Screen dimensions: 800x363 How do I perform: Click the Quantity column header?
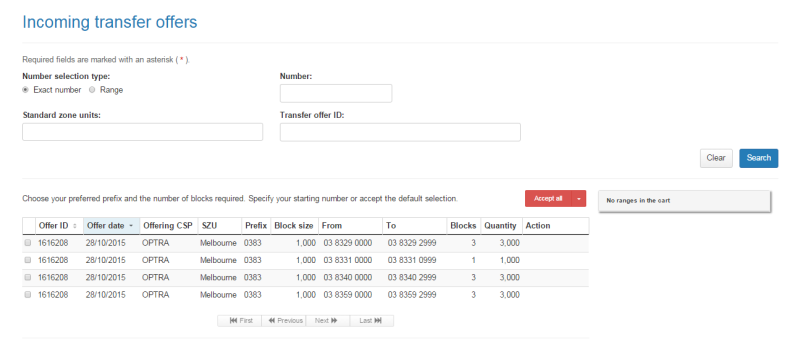tap(501, 226)
